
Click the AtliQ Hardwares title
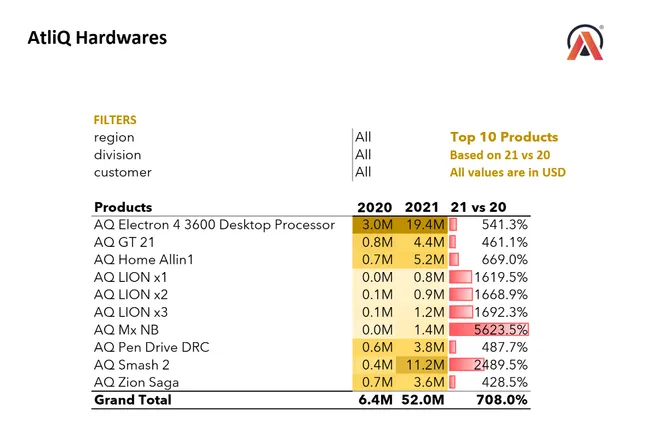tap(97, 38)
